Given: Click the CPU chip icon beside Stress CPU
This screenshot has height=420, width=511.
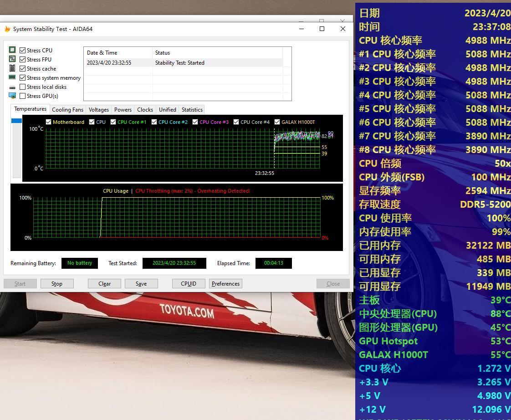Looking at the screenshot, I should (12, 50).
